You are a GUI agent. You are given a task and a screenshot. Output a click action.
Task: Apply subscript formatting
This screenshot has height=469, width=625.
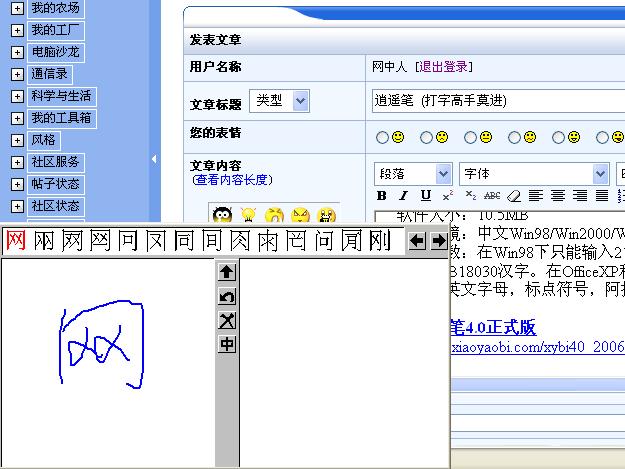(471, 196)
